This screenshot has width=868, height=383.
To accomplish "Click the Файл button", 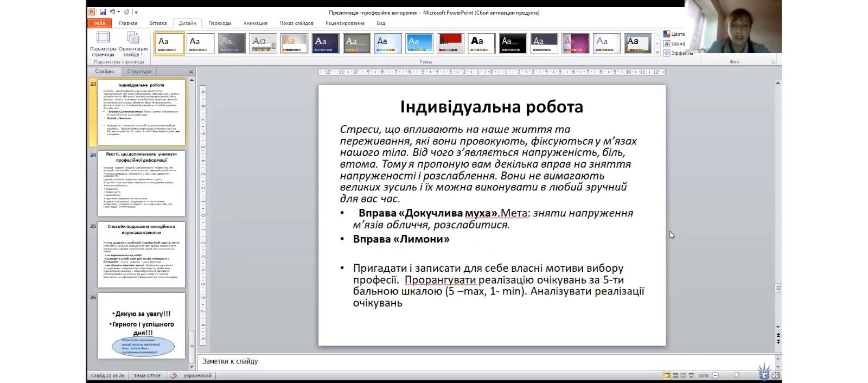I will pyautogui.click(x=99, y=23).
